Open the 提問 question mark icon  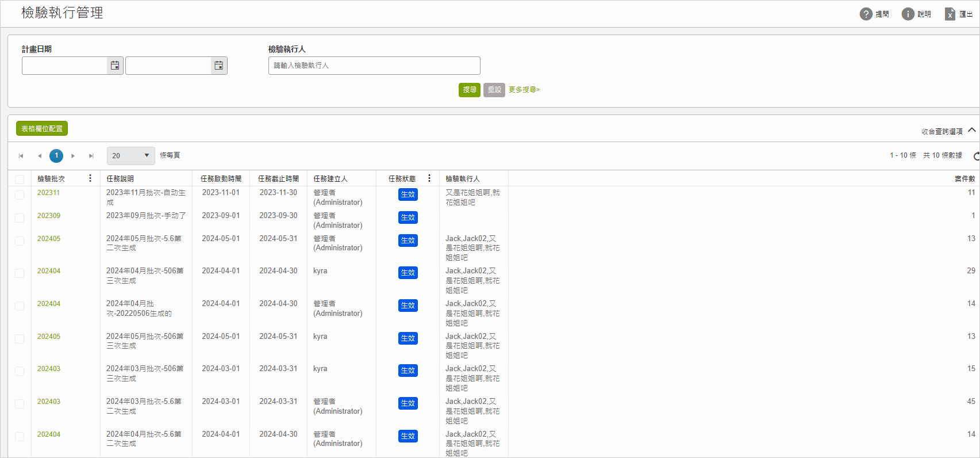866,14
